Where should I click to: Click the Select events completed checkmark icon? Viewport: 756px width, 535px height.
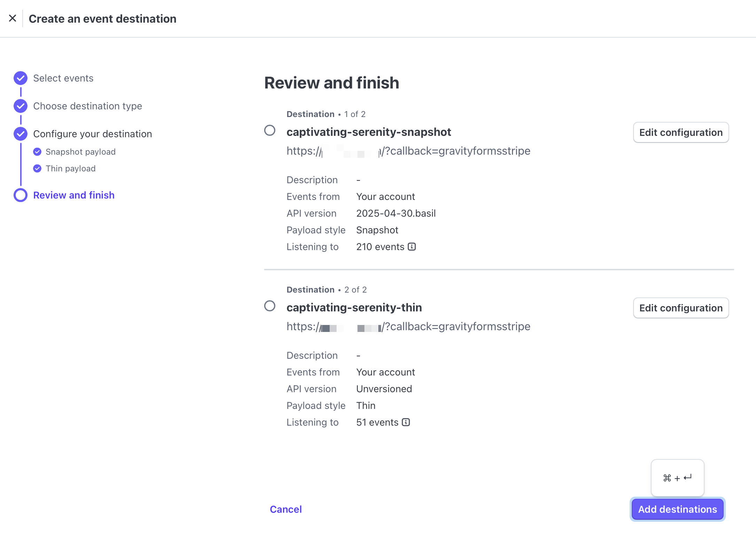coord(21,78)
